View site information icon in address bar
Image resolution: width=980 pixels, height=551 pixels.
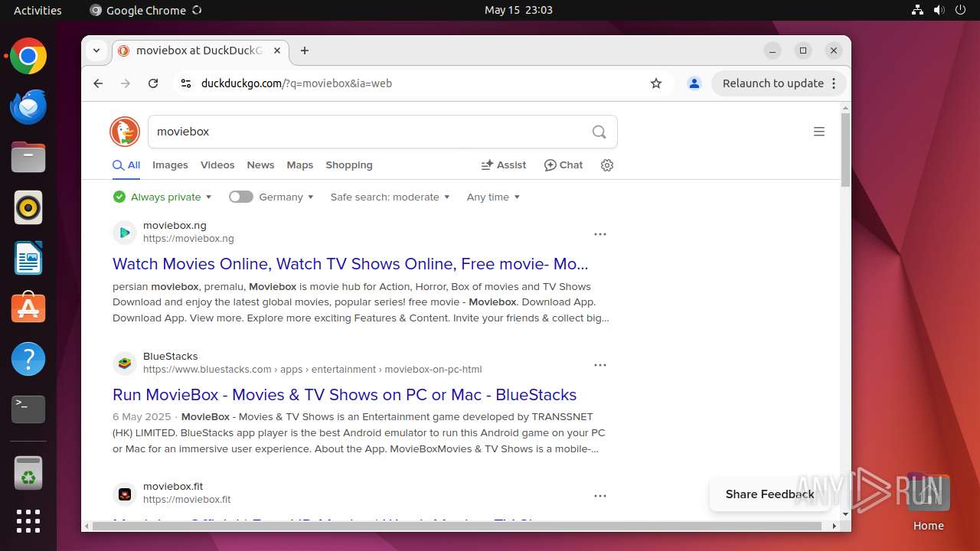[185, 83]
